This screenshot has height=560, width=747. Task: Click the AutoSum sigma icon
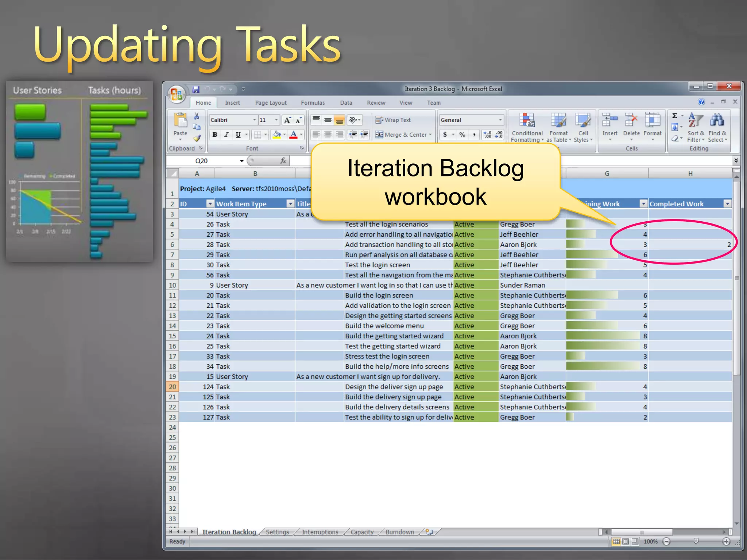675,116
